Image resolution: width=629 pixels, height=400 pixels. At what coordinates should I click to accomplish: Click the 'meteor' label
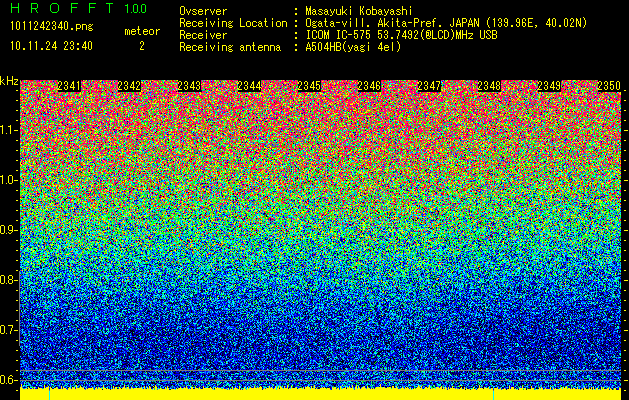pyautogui.click(x=142, y=31)
